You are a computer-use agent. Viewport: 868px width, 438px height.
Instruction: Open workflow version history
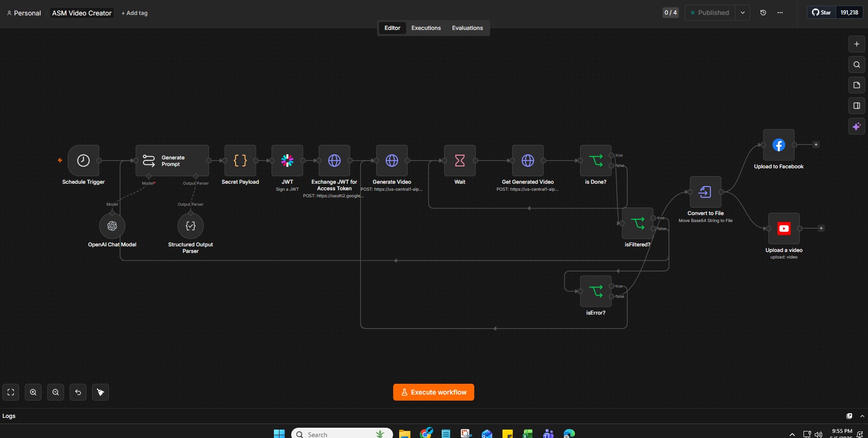tap(763, 13)
